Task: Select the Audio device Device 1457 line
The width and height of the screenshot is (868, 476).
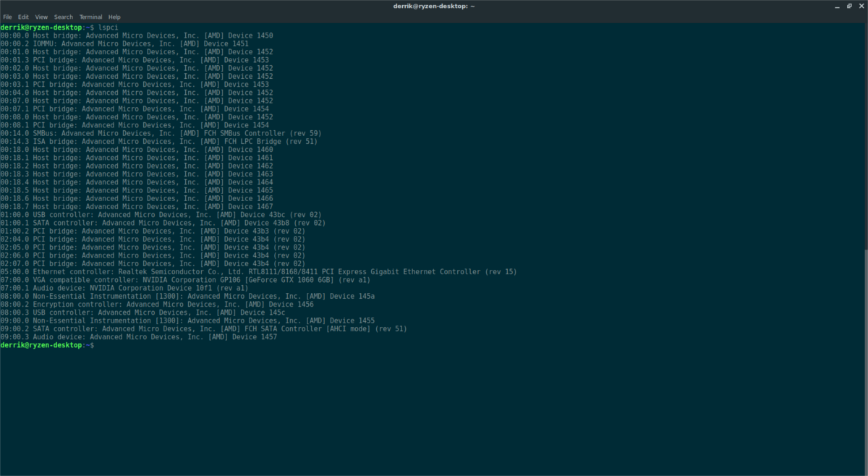Action: (139, 336)
